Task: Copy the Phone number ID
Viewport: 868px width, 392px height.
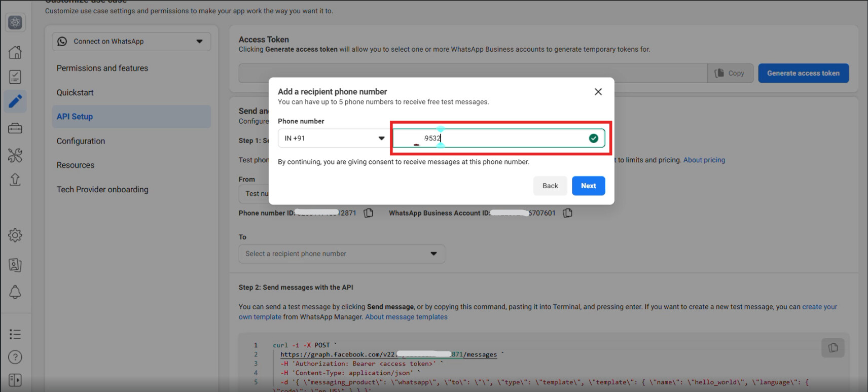Action: 369,213
